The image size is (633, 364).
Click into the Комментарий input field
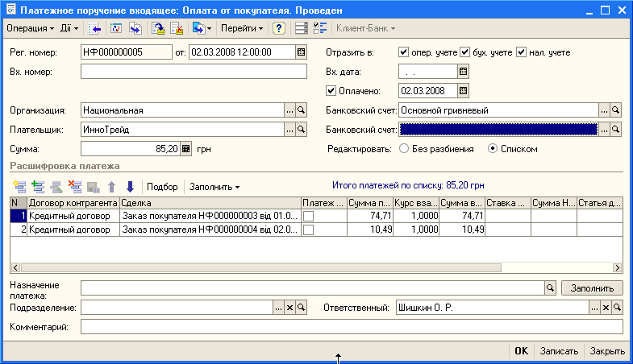click(x=352, y=327)
